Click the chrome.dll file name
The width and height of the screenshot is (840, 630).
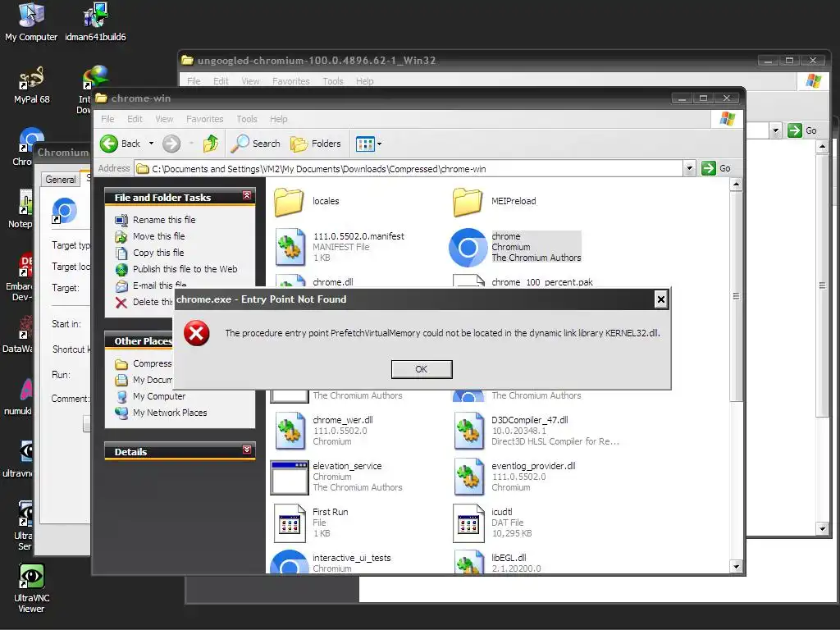pyautogui.click(x=333, y=282)
